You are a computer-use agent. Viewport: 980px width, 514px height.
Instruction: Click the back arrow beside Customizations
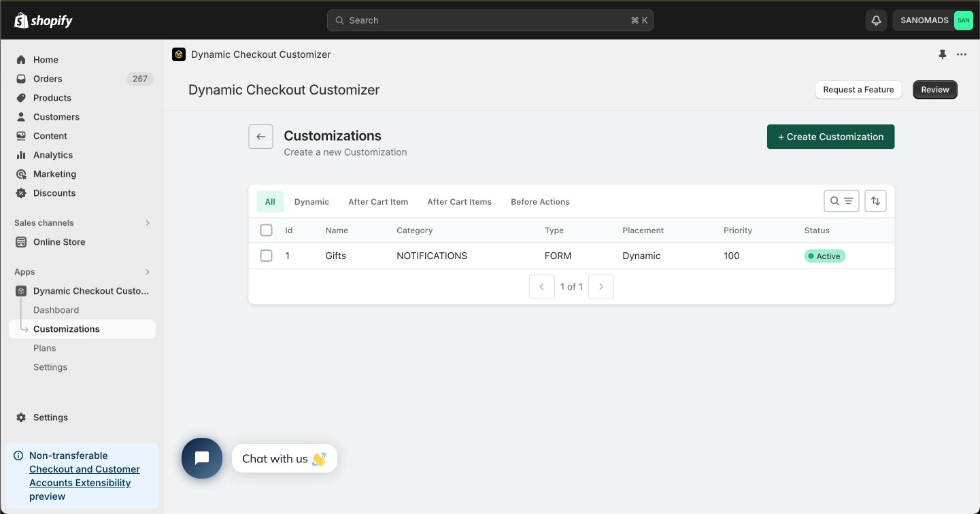point(260,137)
